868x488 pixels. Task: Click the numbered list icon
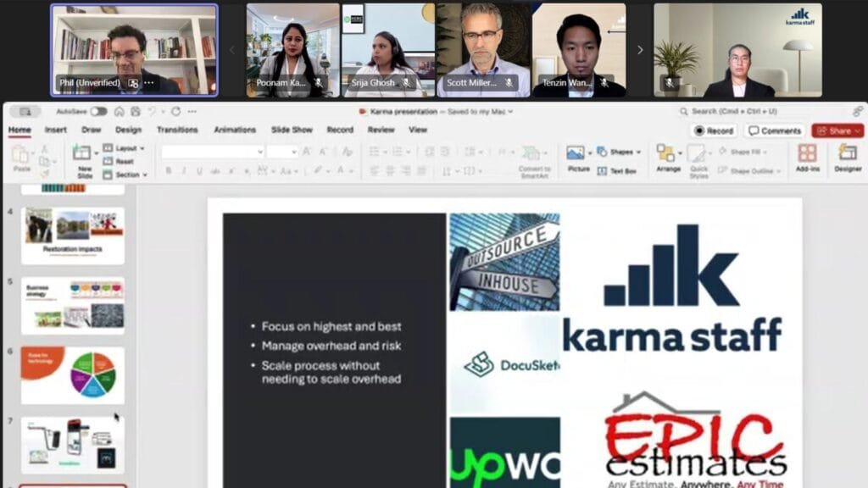pyautogui.click(x=397, y=152)
